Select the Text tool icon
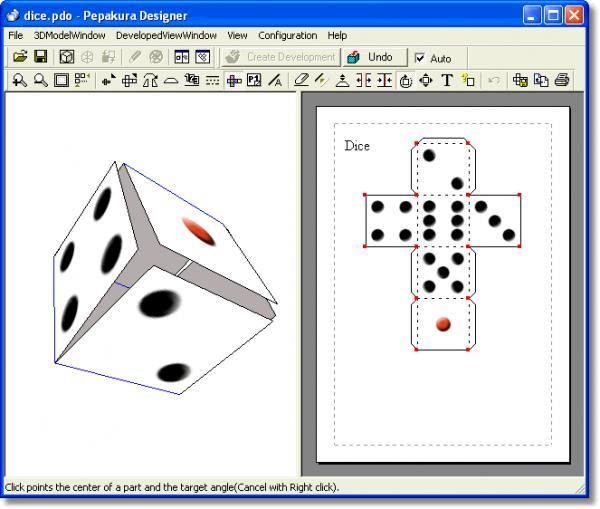The height and width of the screenshot is (509, 600). tap(447, 81)
